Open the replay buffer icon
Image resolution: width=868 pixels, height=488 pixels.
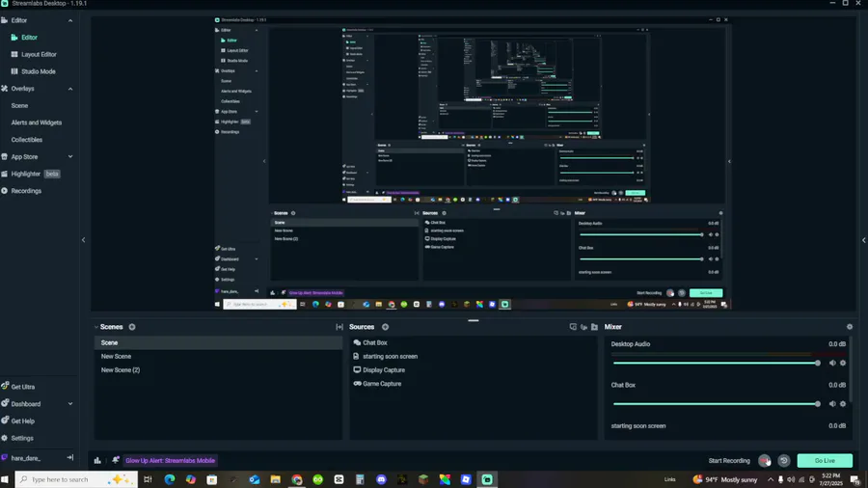click(784, 460)
